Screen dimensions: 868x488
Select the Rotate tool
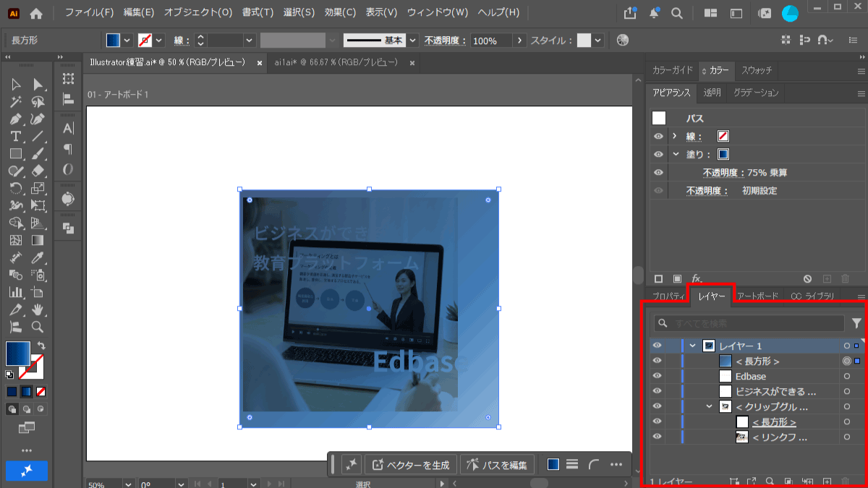click(x=16, y=189)
